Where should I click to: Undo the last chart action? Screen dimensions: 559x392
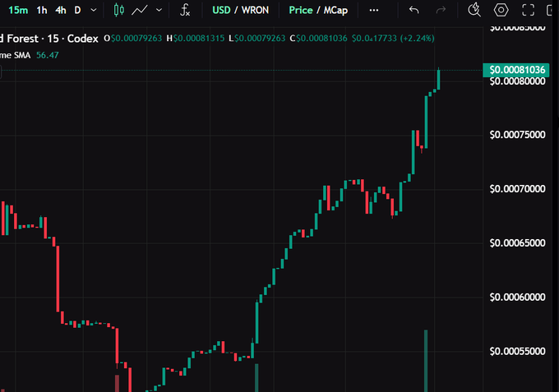click(x=413, y=10)
